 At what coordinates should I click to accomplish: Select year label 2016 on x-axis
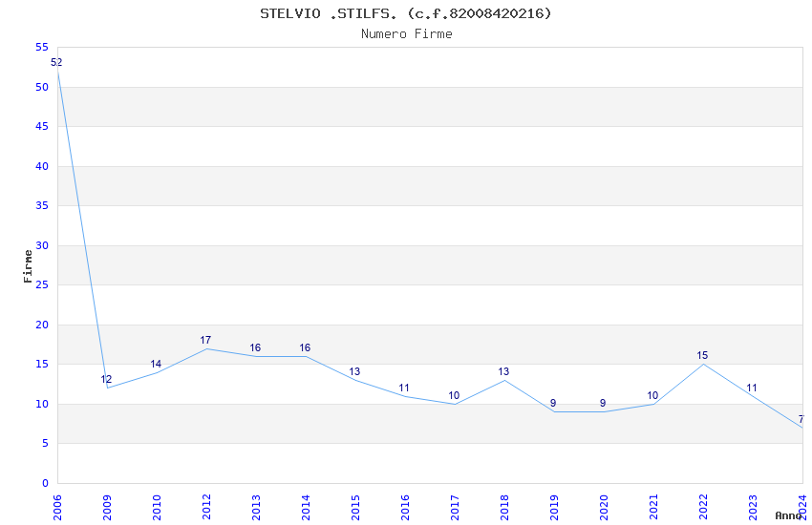[405, 508]
